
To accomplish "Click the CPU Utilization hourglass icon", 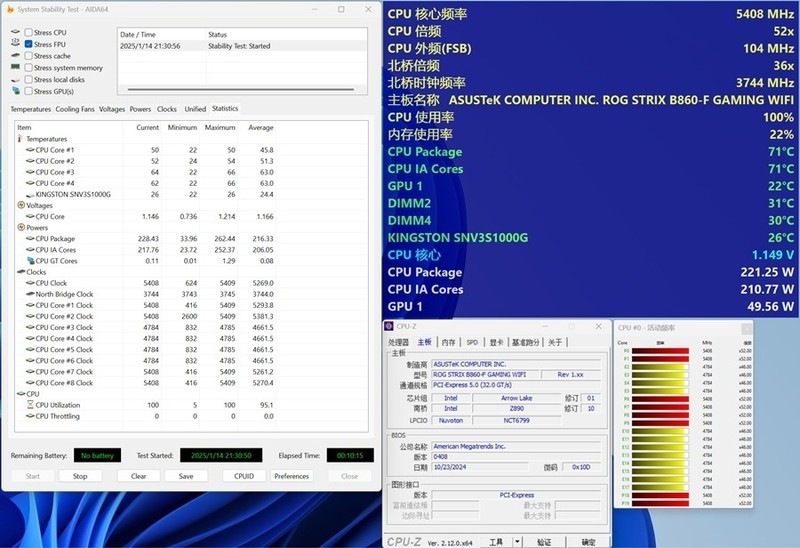I will tap(30, 405).
